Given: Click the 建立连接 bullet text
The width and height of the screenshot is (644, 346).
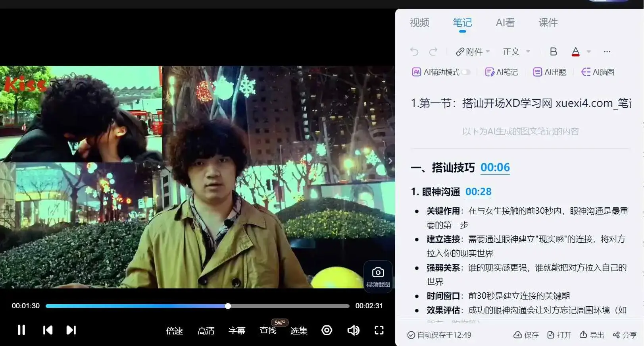Looking at the screenshot, I should [443, 239].
